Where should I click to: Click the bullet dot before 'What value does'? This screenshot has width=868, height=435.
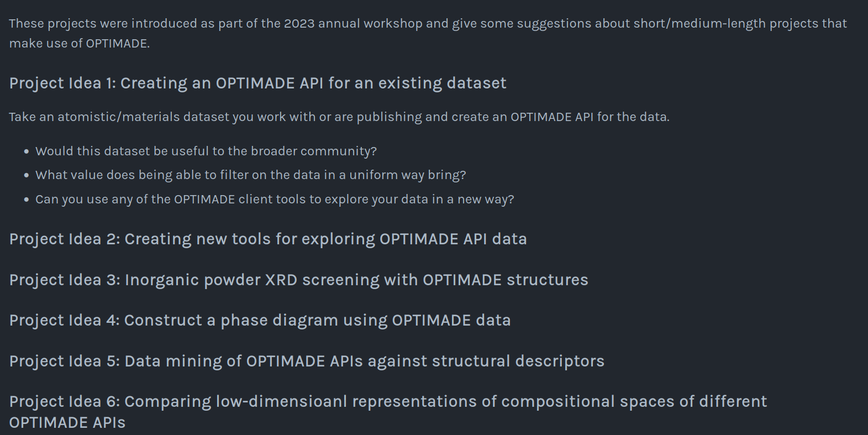27,175
